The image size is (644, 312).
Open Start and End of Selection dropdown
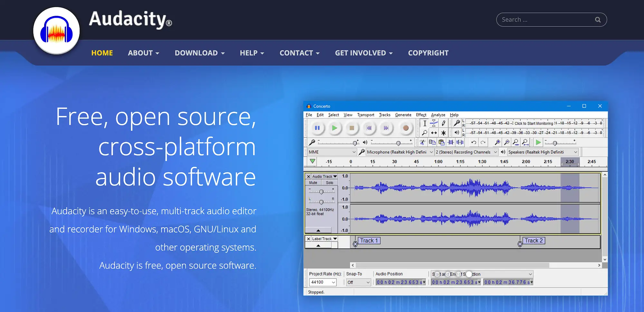tap(482, 274)
